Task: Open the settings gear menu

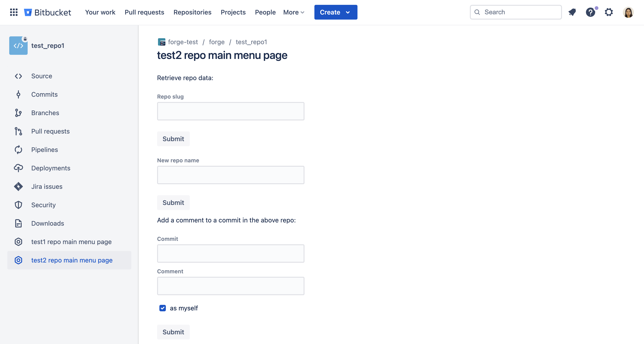Action: tap(609, 12)
